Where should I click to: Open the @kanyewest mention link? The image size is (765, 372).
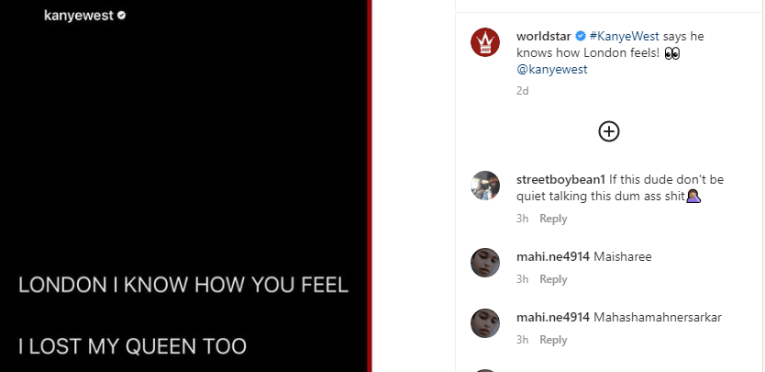coord(552,69)
